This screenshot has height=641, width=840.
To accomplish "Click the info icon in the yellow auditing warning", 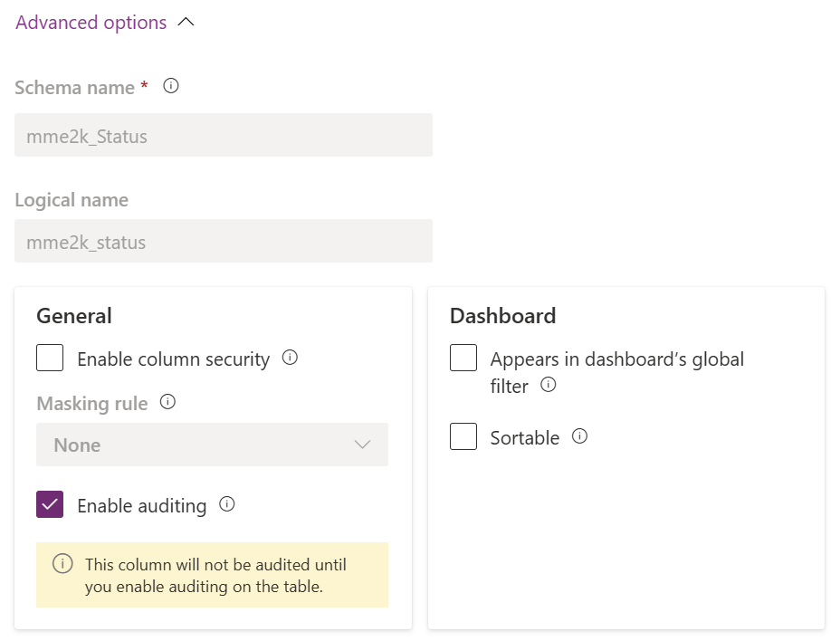I will point(62,564).
